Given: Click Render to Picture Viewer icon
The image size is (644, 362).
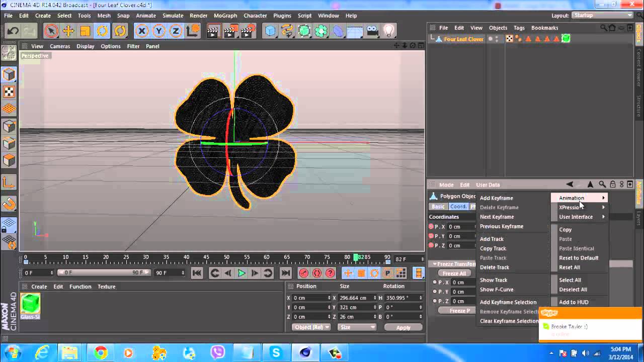Looking at the screenshot, I should pyautogui.click(x=230, y=31).
